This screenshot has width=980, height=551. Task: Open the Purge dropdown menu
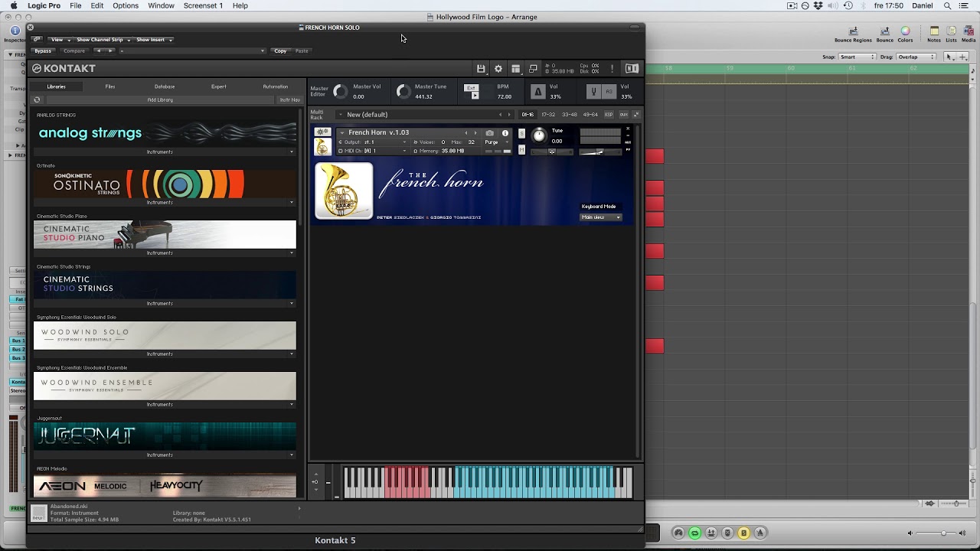495,142
